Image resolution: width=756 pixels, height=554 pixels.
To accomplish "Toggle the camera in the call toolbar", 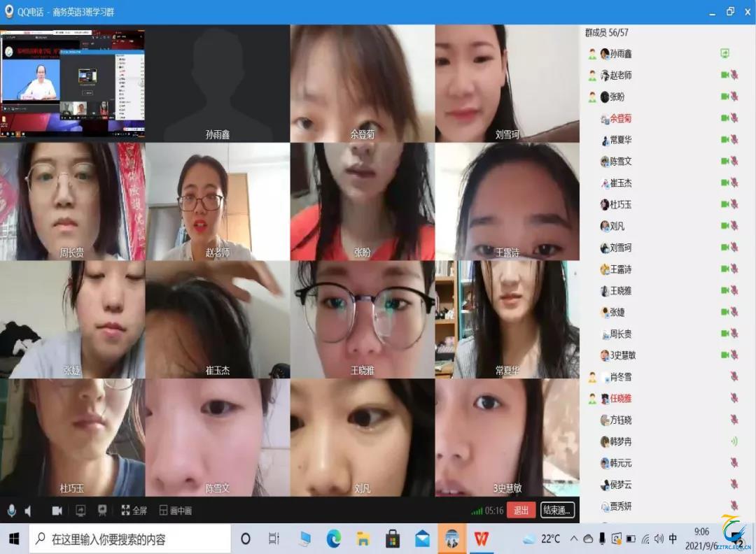I will click(x=57, y=511).
